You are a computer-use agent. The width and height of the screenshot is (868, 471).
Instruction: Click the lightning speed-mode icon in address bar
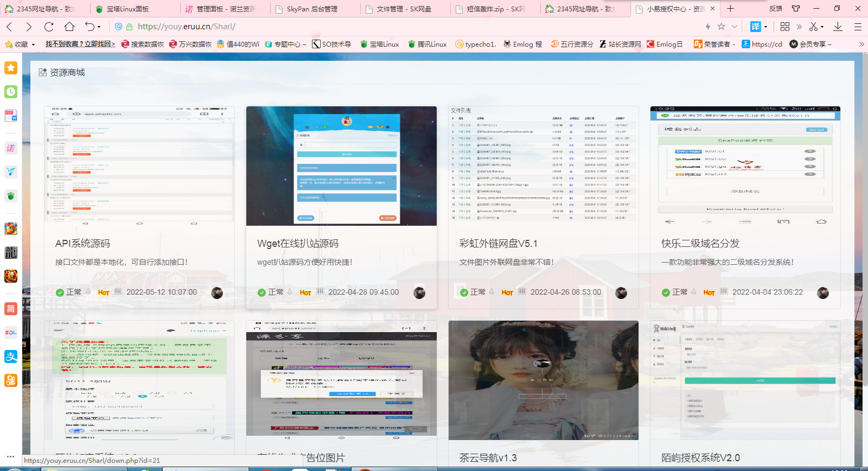tap(707, 27)
